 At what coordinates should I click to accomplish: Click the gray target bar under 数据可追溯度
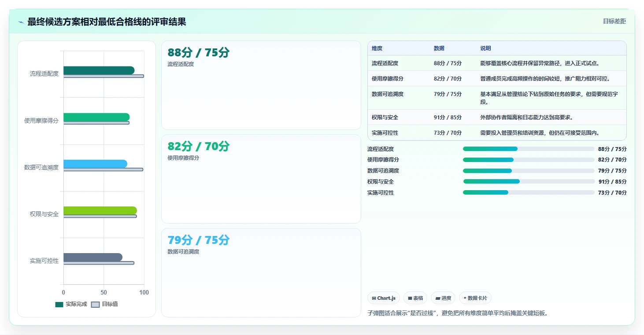tap(103, 169)
